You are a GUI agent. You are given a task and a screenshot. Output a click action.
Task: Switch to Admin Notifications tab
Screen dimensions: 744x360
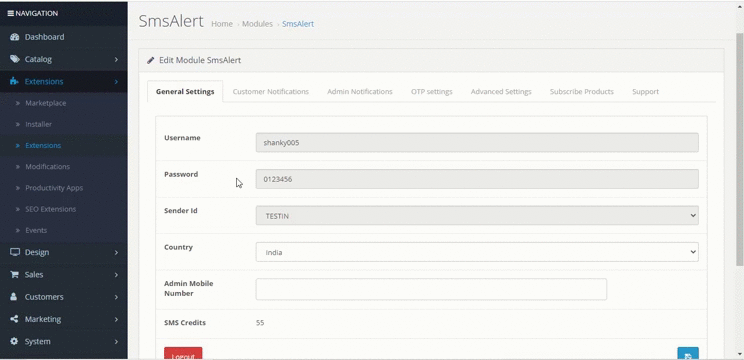coord(360,92)
